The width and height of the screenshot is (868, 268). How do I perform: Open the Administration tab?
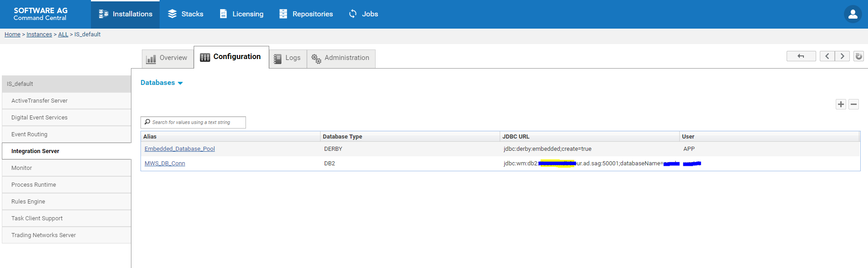[341, 58]
